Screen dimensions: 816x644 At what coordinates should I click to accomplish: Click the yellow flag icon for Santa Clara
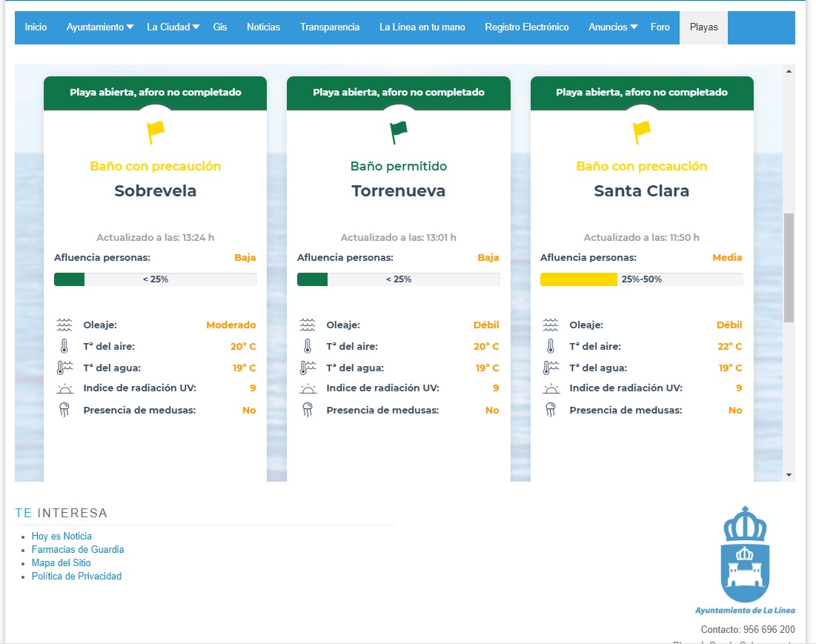click(x=642, y=133)
